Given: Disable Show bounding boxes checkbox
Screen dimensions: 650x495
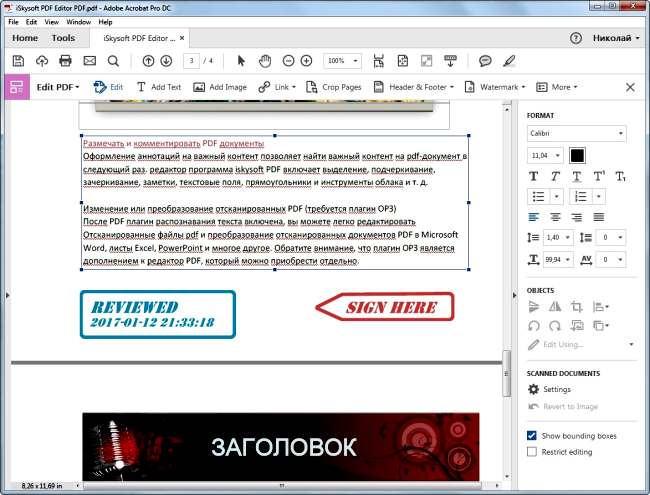Looking at the screenshot, I should tap(532, 436).
